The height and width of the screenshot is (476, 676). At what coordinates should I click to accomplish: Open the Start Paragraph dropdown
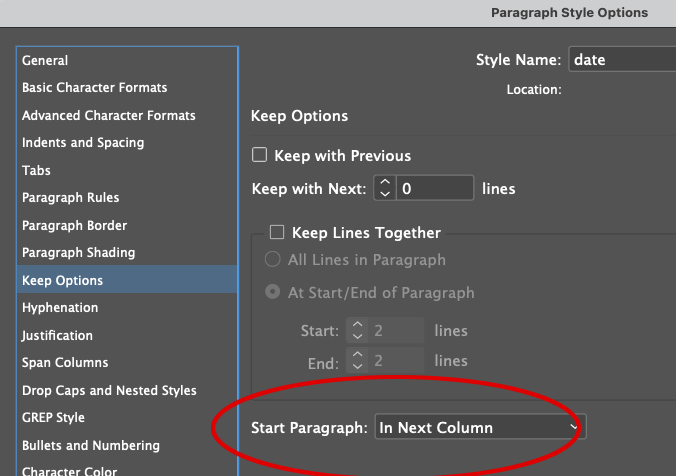(480, 428)
